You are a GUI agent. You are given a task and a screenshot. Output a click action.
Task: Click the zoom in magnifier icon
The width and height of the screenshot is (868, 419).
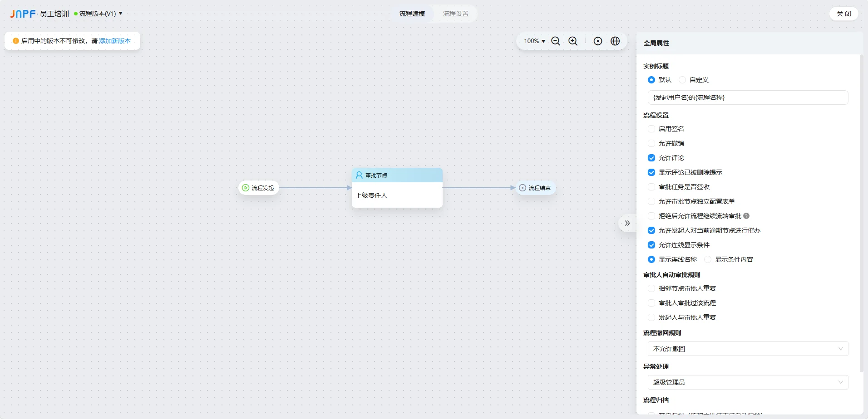[x=573, y=41]
